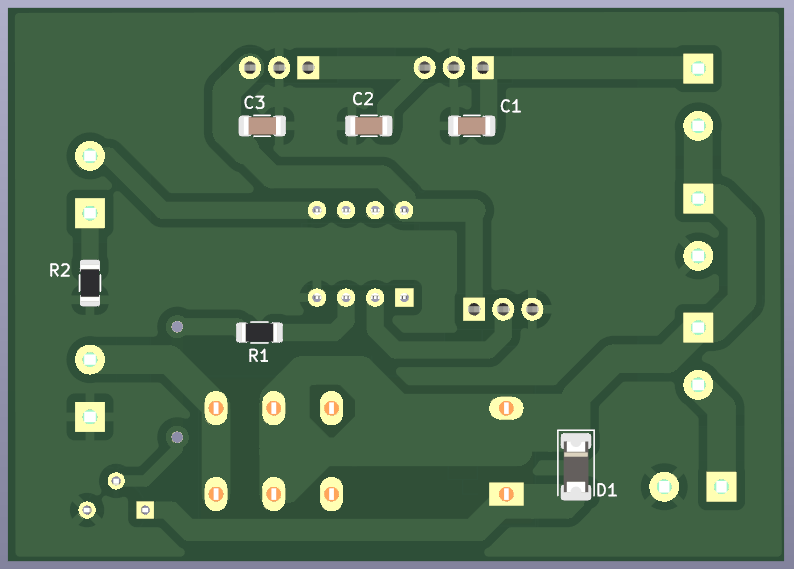The width and height of the screenshot is (794, 569).
Task: Click the square pad directly above R2
Action: [90, 212]
